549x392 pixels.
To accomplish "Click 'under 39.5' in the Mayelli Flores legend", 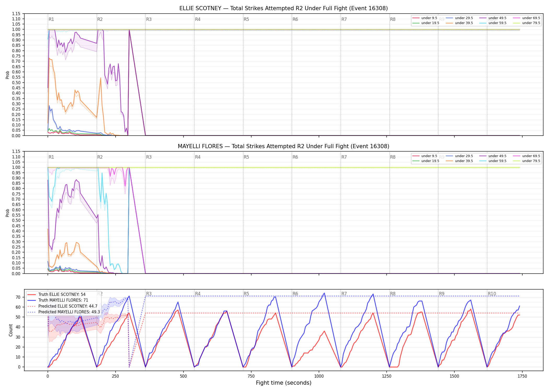I will pyautogui.click(x=460, y=161).
